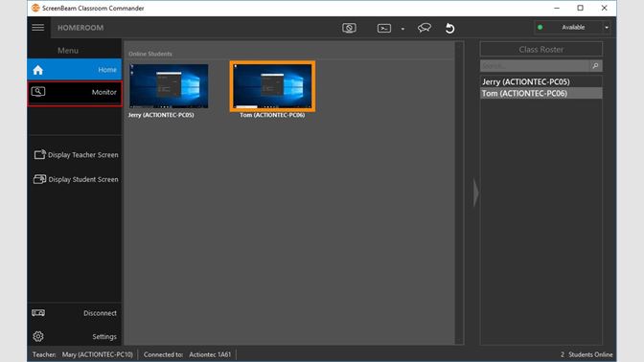Select Home in the menu
This screenshot has height=362, width=644.
[x=75, y=69]
